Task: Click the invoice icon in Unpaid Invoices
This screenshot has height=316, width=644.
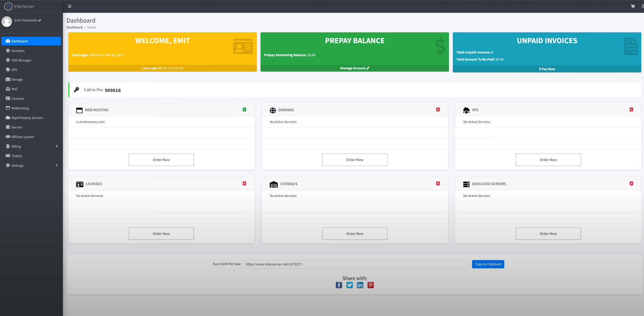Action: coord(631,46)
